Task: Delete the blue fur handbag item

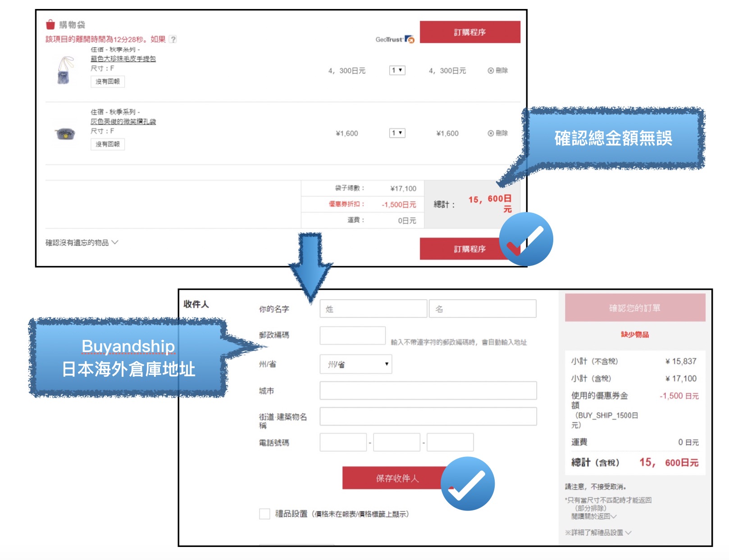Action: point(497,71)
